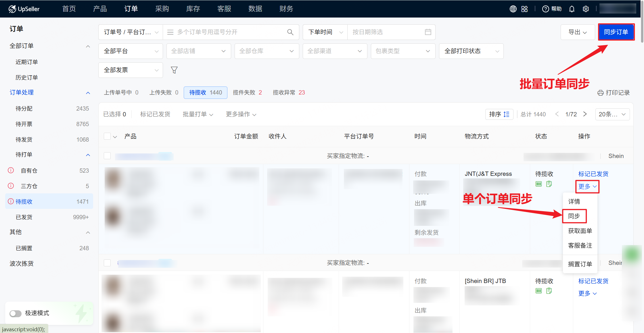Click the multi-order list icon in search box

tap(170, 32)
